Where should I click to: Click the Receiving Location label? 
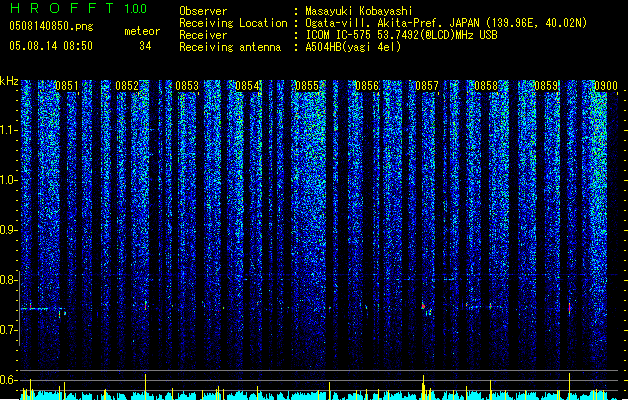[x=233, y=23]
